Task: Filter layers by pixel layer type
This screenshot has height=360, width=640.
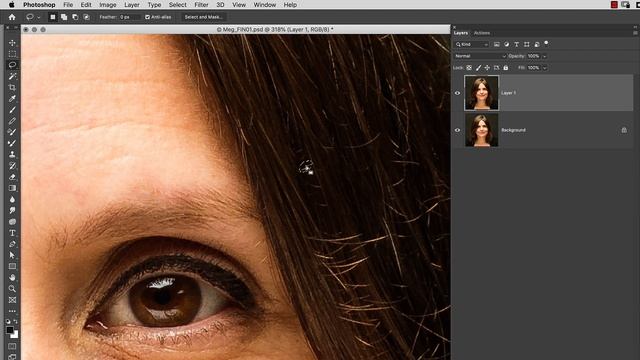Action: pos(497,44)
